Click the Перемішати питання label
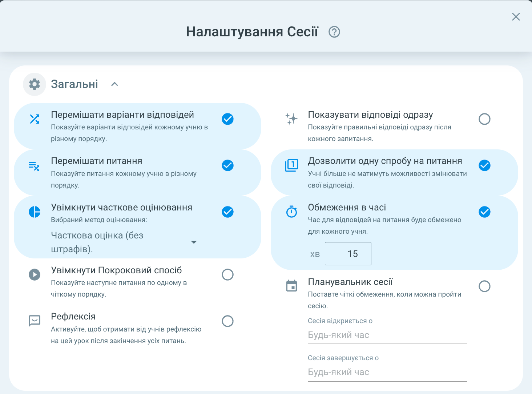532x394 pixels. coord(97,161)
